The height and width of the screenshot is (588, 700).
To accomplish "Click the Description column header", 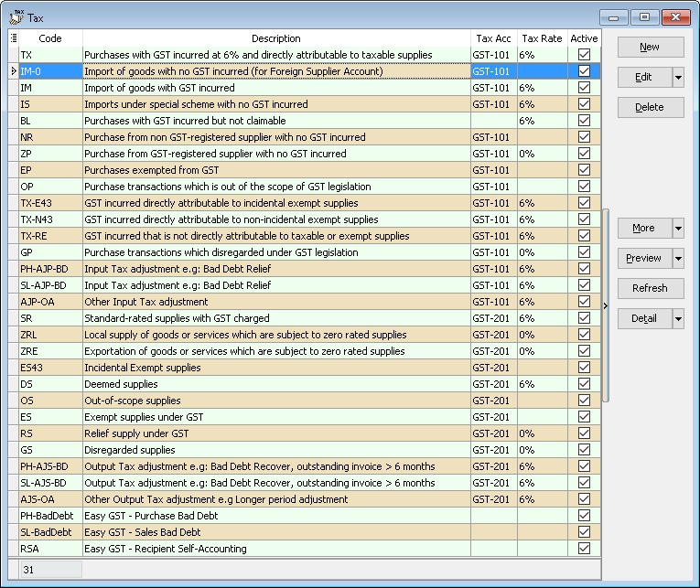I will (275, 38).
